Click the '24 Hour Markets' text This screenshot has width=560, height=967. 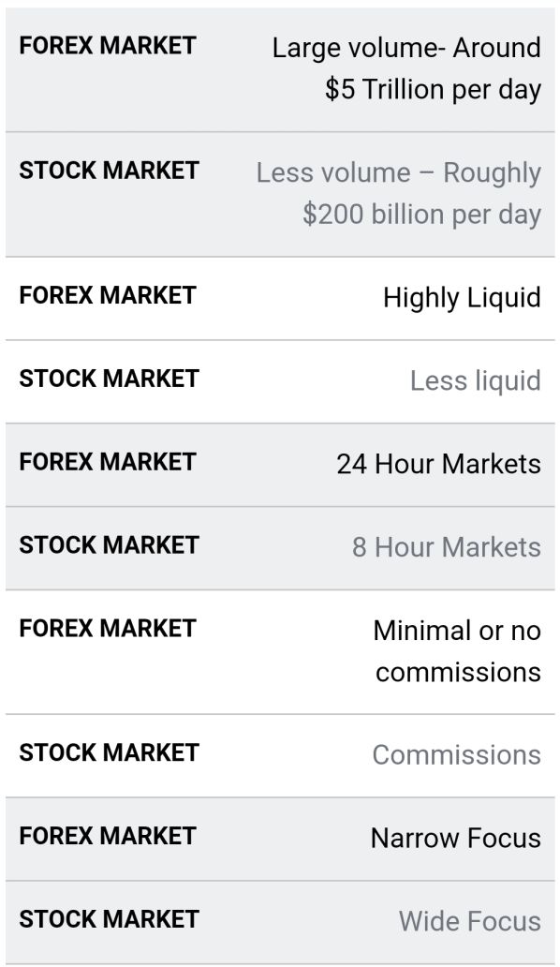pyautogui.click(x=438, y=465)
